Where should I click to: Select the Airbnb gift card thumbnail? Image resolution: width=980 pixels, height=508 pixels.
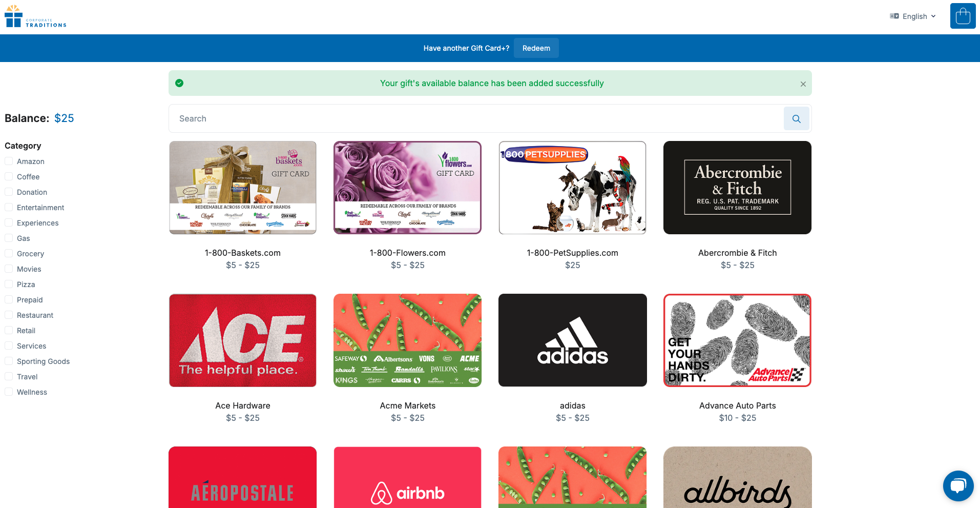407,477
